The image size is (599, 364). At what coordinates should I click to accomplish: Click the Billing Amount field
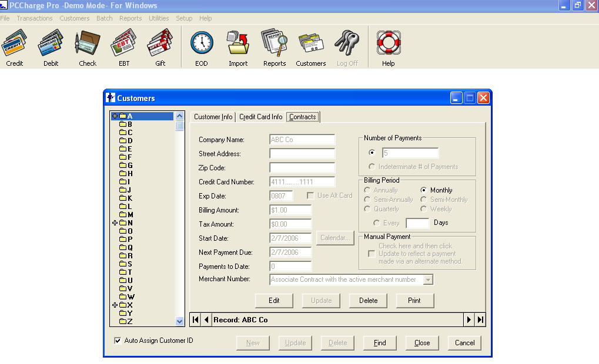pos(290,210)
